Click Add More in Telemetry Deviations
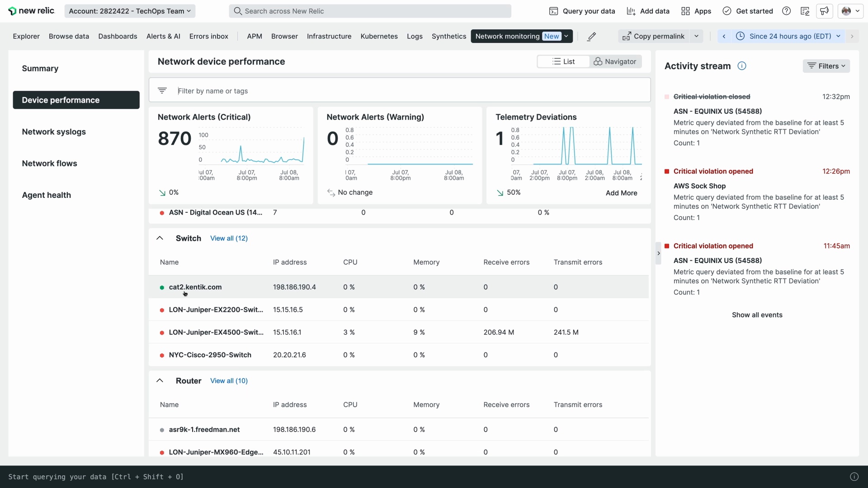868x488 pixels. point(621,193)
